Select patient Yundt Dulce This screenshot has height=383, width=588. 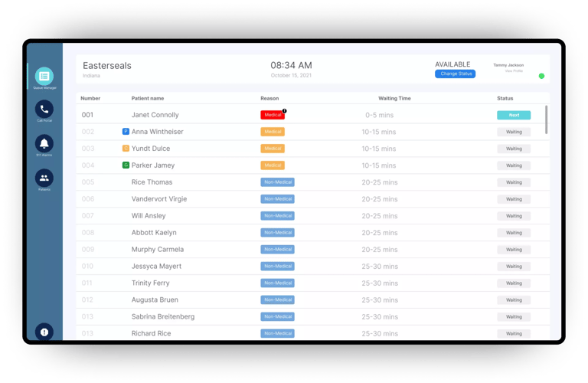[x=151, y=149]
